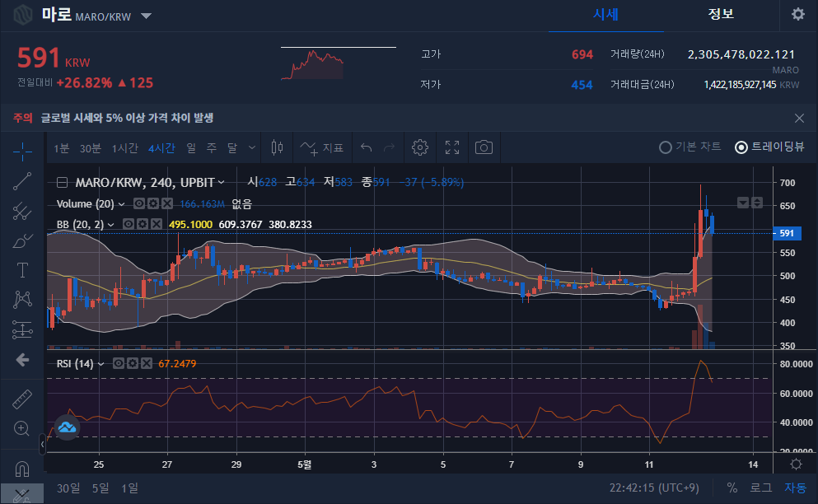Open RSI indicator settings gear
The height and width of the screenshot is (504, 818).
pos(133,363)
